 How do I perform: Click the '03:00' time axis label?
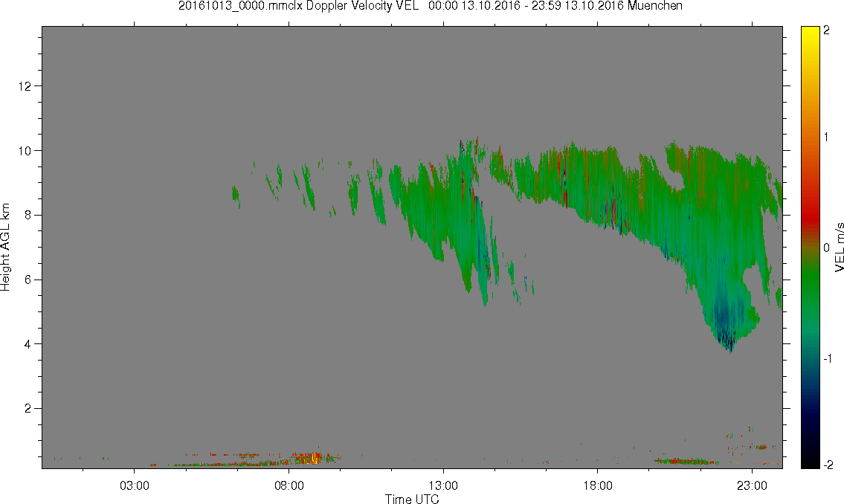tap(135, 485)
